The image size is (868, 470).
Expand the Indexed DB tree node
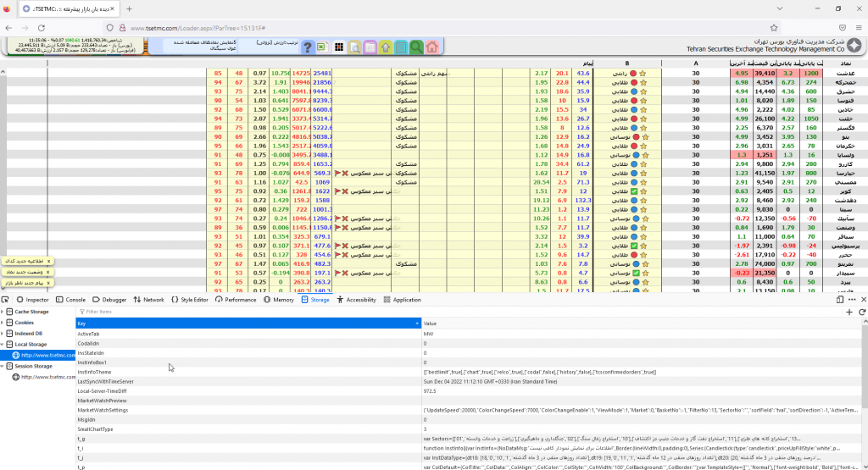(x=3, y=334)
